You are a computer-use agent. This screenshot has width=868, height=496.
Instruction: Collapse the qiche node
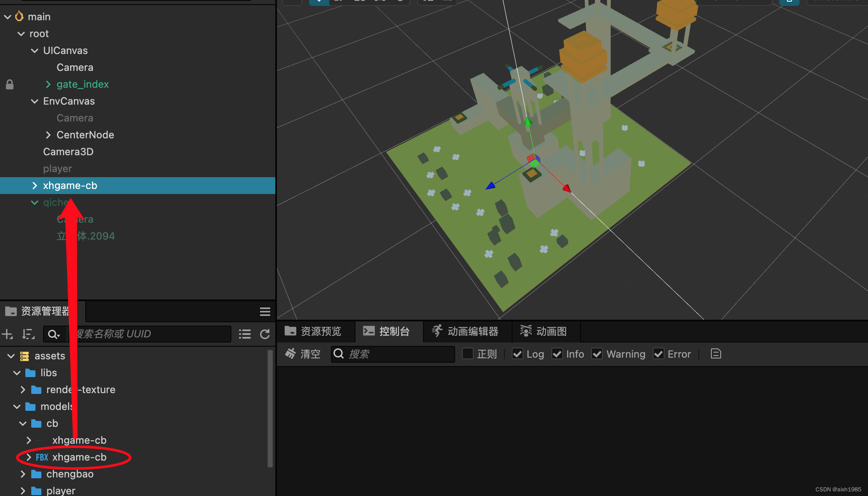click(35, 202)
